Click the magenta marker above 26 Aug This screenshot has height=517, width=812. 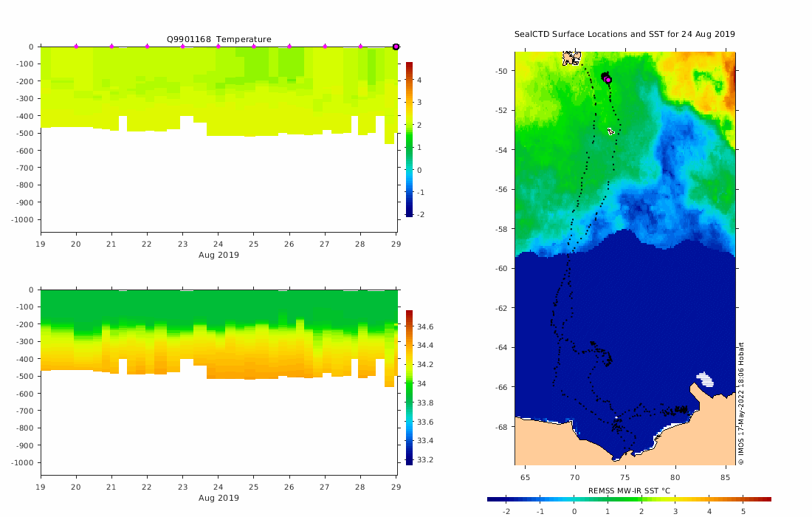tap(289, 47)
